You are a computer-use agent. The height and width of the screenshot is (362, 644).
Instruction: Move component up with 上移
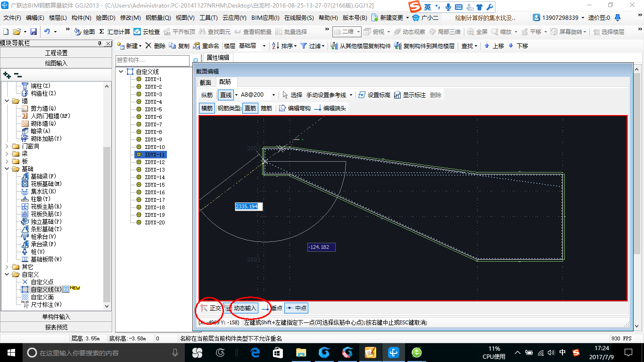coord(494,46)
